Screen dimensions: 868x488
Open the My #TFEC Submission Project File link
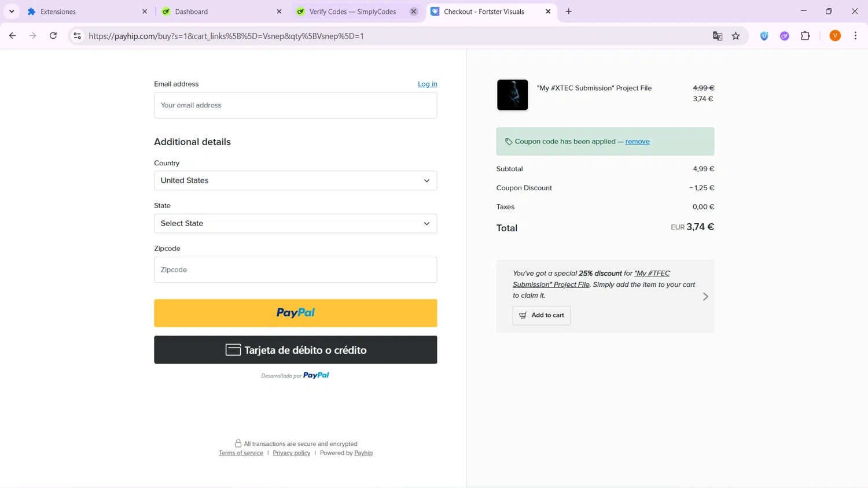pos(591,279)
